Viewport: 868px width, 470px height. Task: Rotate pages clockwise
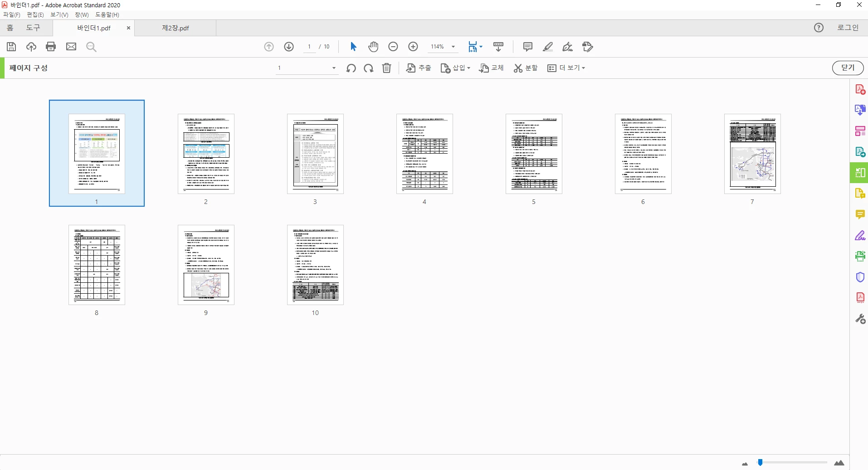(369, 68)
